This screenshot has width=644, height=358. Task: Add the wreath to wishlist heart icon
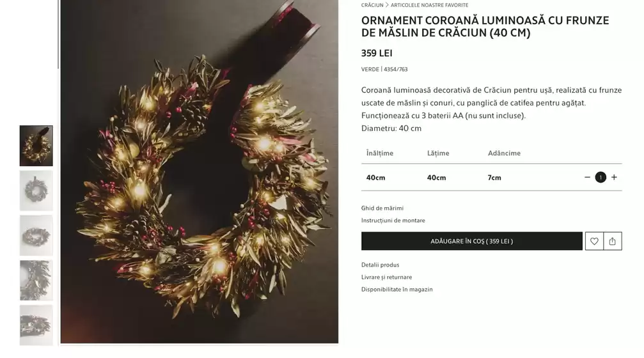pyautogui.click(x=594, y=241)
